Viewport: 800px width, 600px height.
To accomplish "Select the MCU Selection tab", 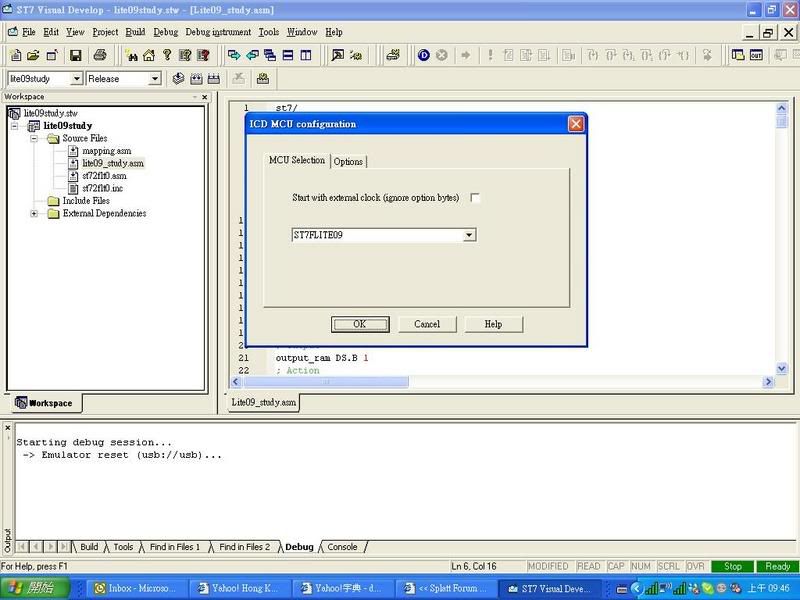I will [296, 160].
